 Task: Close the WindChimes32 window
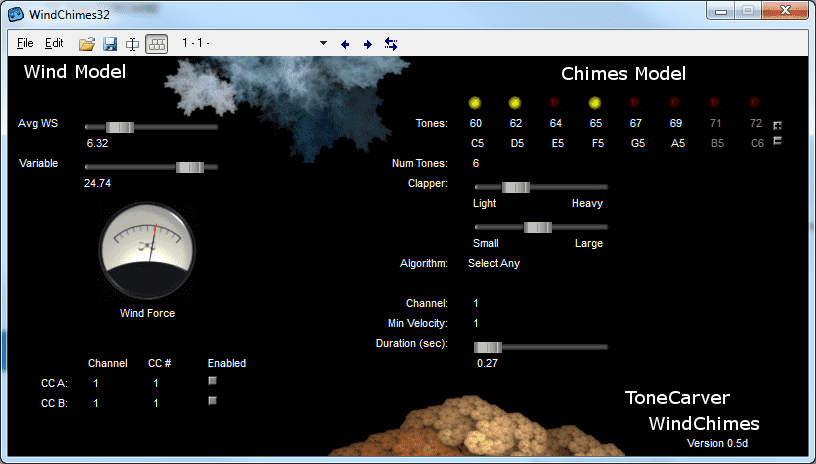coord(785,10)
